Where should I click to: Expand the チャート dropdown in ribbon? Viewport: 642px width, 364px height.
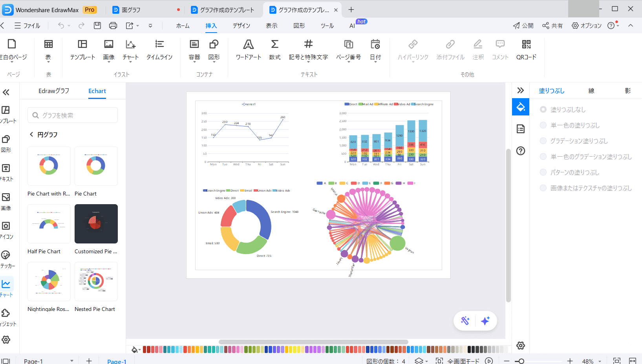130,61
